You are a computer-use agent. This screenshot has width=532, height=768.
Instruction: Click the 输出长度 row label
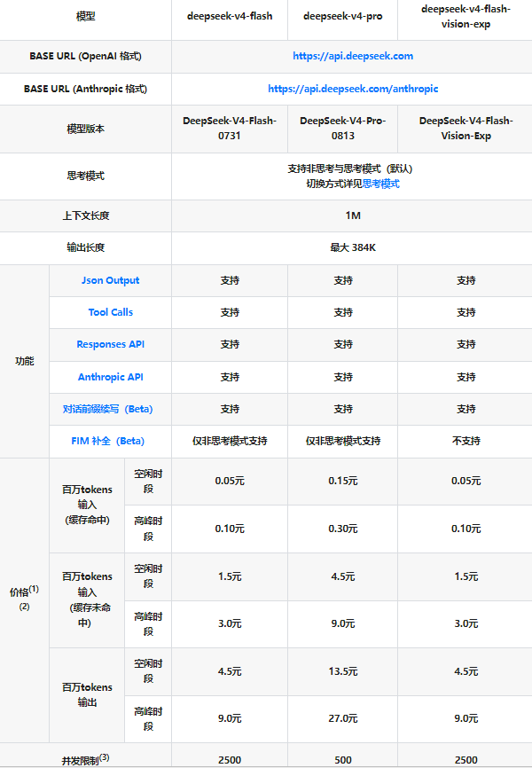click(x=86, y=247)
